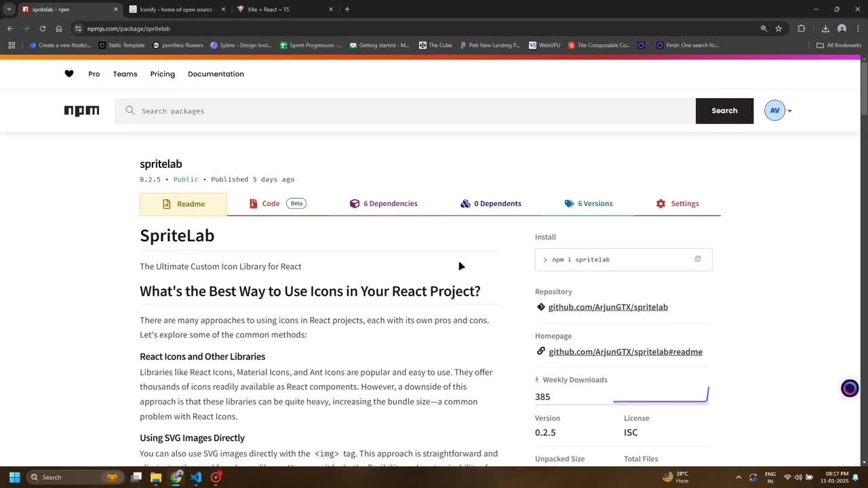Open a new browser tab
The height and width of the screenshot is (488, 868).
(347, 9)
